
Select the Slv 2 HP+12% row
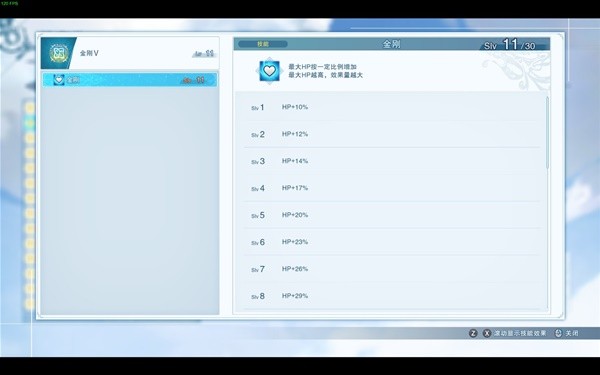click(392, 134)
